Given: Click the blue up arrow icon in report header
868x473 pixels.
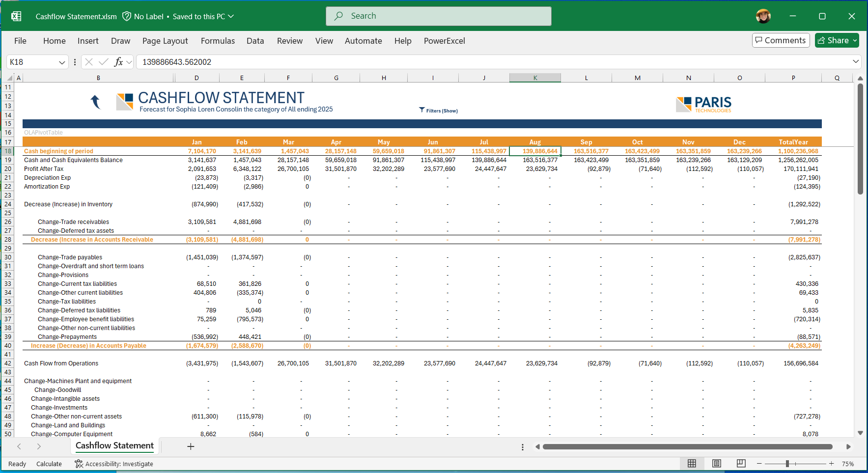Looking at the screenshot, I should click(x=95, y=102).
